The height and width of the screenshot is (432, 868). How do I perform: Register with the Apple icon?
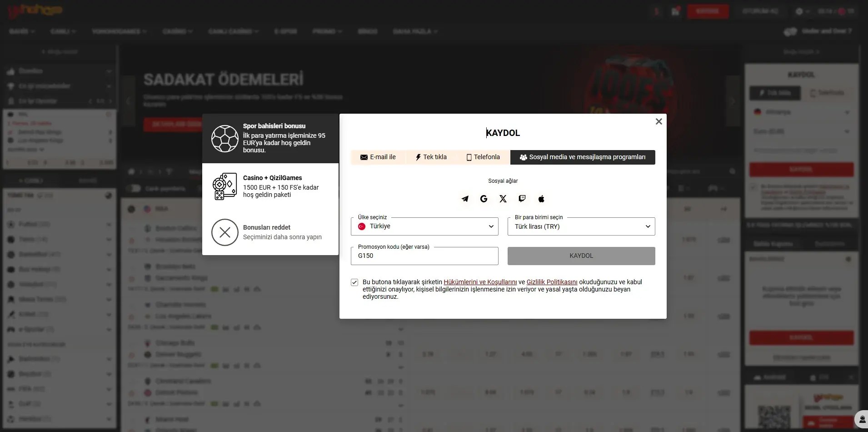point(541,199)
